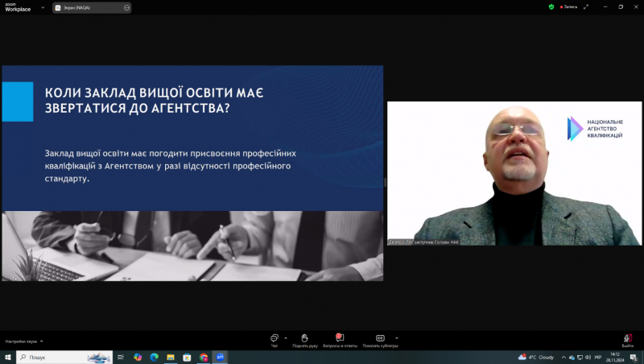Click the taskbar clock and date
Viewport: 644px width, 364px height.
point(616,357)
